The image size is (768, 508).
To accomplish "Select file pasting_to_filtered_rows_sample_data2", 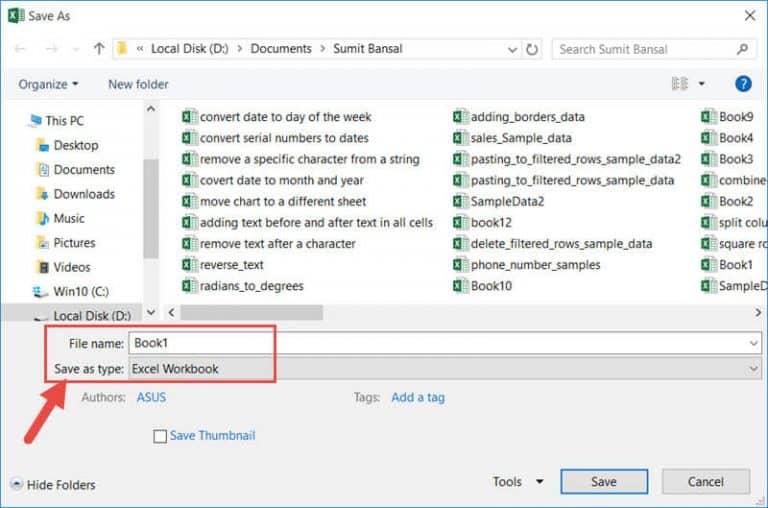I will pyautogui.click(x=567, y=159).
